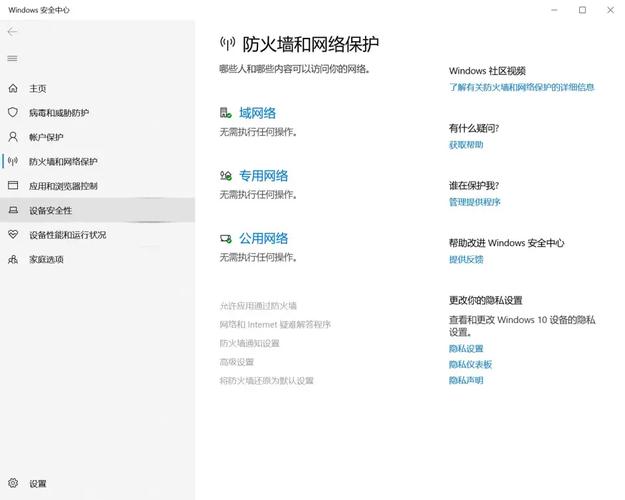Click 允许应用通过防火墙 link

click(258, 306)
